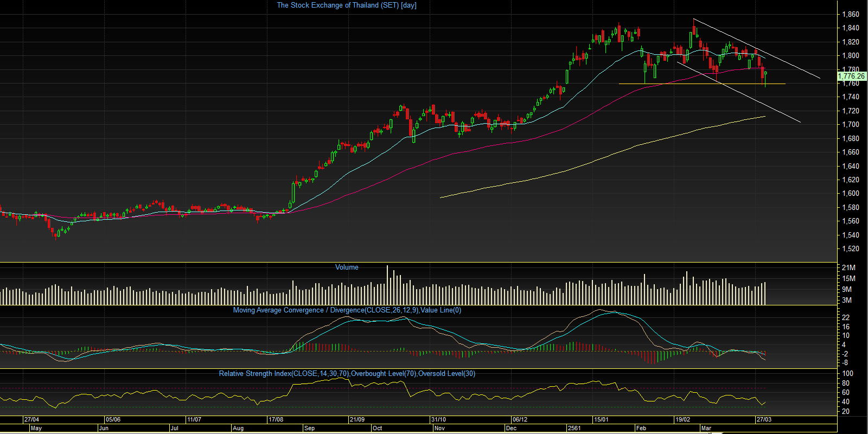Select the Oct month label
This screenshot has height=434, width=868.
click(x=377, y=429)
